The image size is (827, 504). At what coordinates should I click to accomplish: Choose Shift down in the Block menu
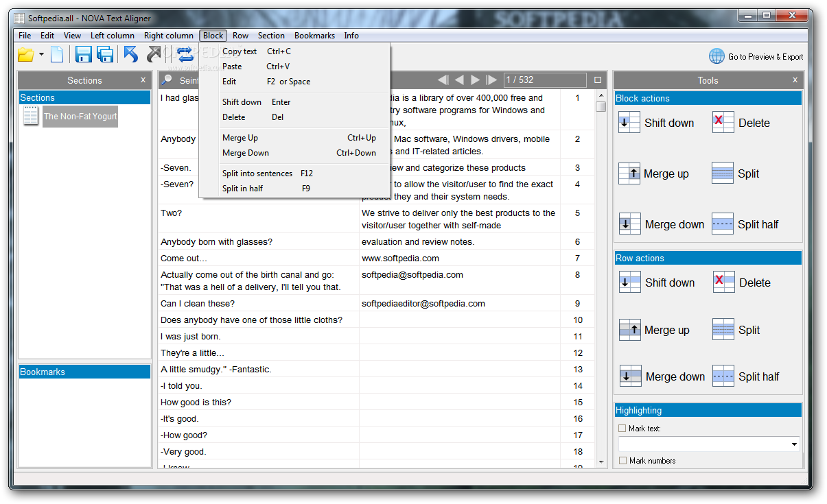pyautogui.click(x=294, y=102)
